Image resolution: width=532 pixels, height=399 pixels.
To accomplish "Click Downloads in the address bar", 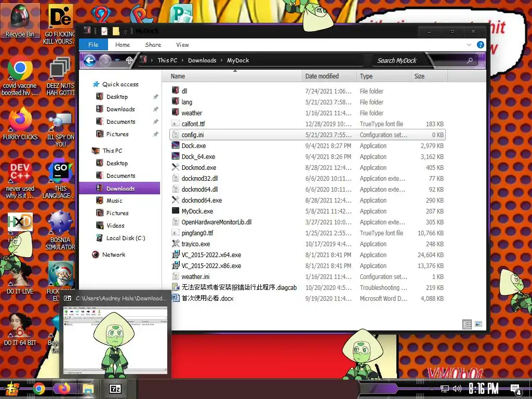I will click(x=202, y=60).
